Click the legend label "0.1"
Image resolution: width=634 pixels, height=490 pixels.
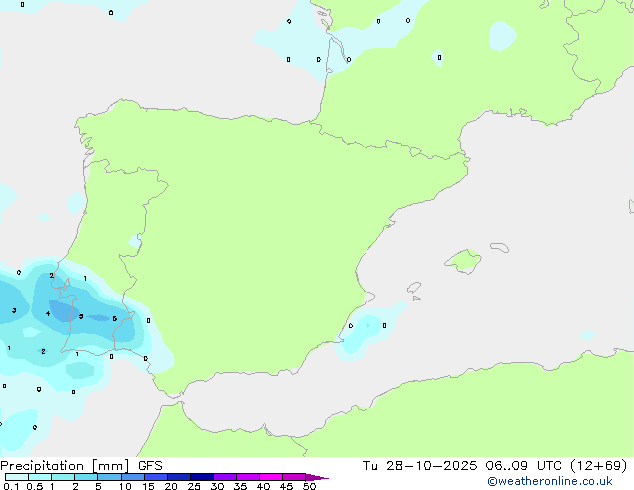(11, 486)
